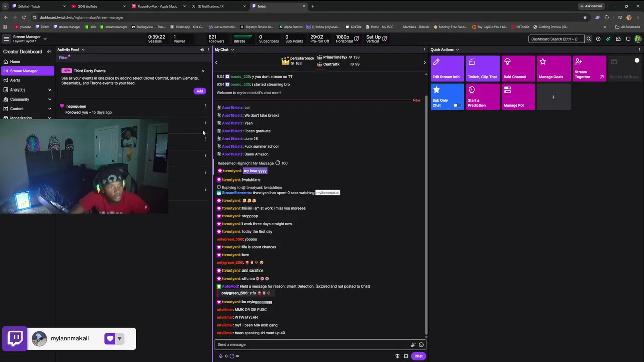Viewport: 644px width, 362px height.
Task: Click the Dashboard Search magnifier button
Action: click(x=588, y=39)
